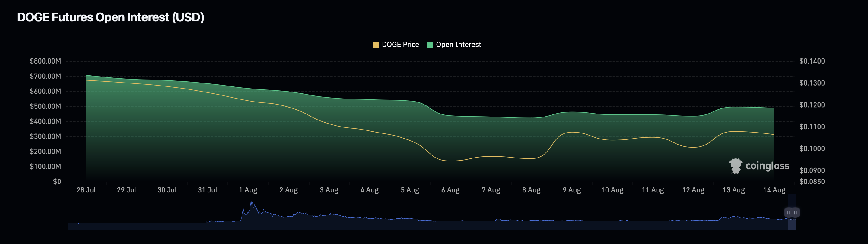868x244 pixels.
Task: Click the chart title DOGE Futures Open Interest (USD)
Action: (x=110, y=17)
